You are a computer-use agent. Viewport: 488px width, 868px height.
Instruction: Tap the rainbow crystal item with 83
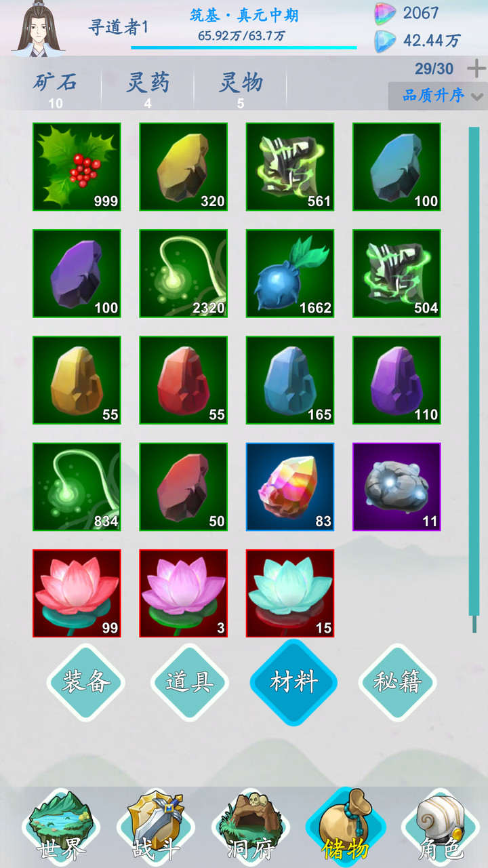[290, 487]
